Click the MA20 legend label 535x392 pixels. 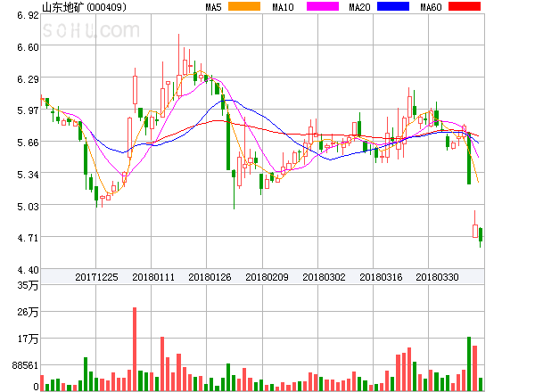click(359, 7)
